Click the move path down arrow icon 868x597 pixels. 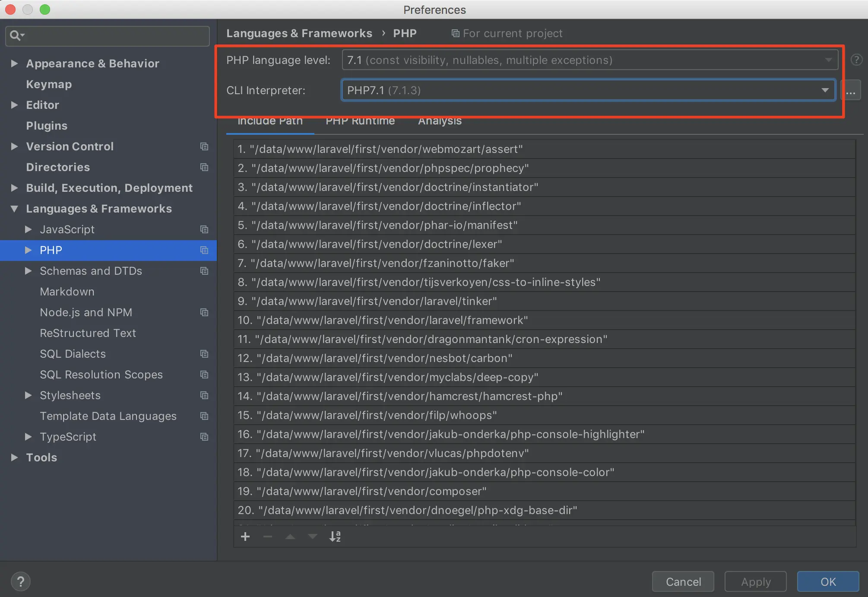[x=313, y=537]
